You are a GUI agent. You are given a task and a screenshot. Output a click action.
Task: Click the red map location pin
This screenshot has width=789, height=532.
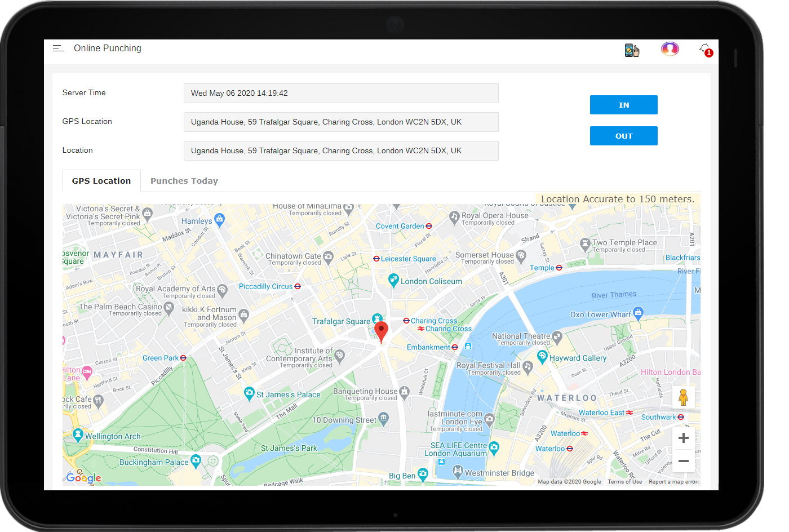point(382,333)
